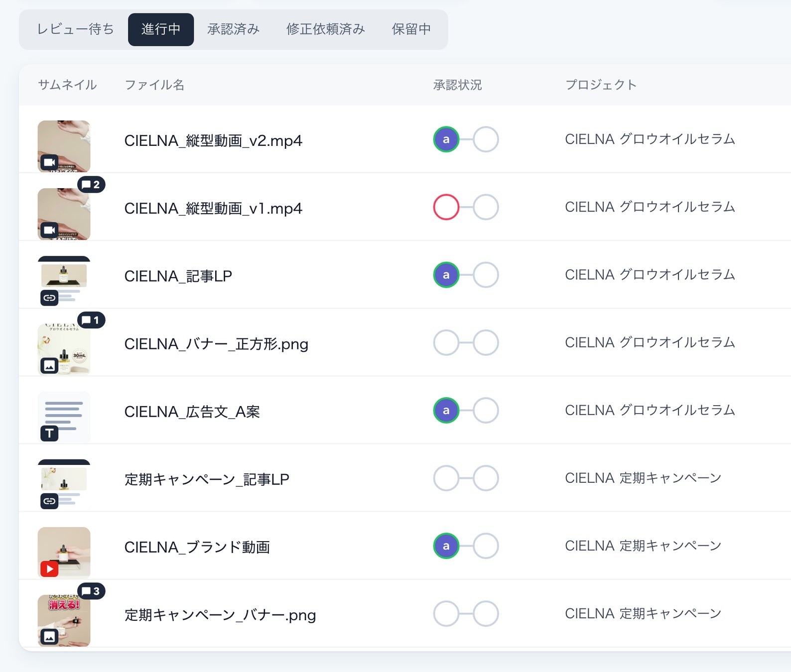This screenshot has width=791, height=672.
Task: Click second approval circle for 縦型動画_v2
Action: [x=486, y=139]
